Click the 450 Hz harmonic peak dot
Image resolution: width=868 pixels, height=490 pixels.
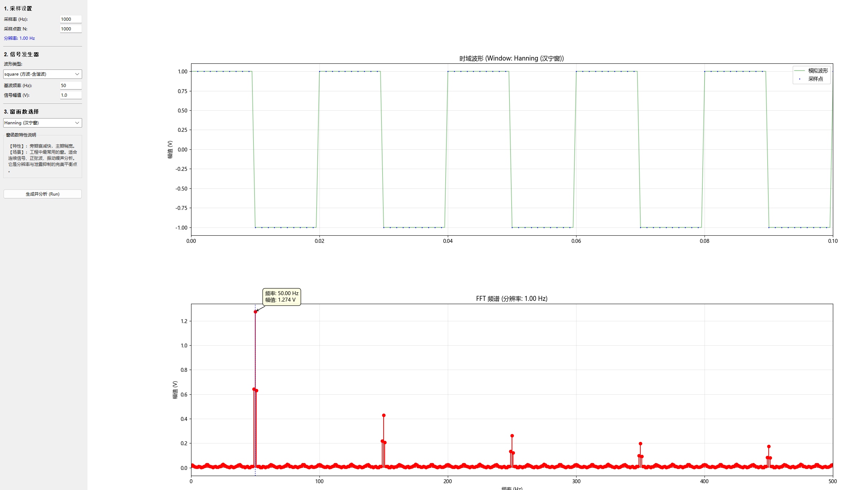769,447
